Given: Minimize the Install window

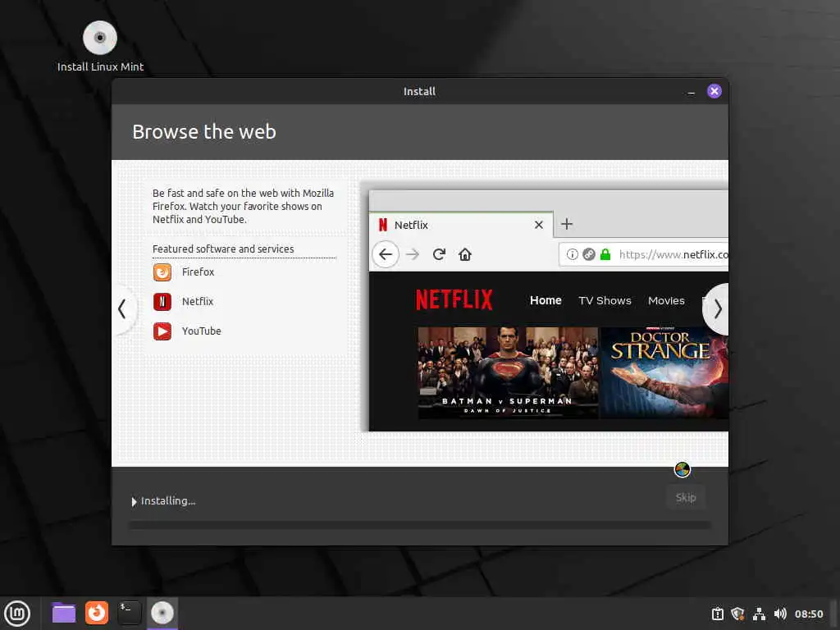Looking at the screenshot, I should click(691, 92).
